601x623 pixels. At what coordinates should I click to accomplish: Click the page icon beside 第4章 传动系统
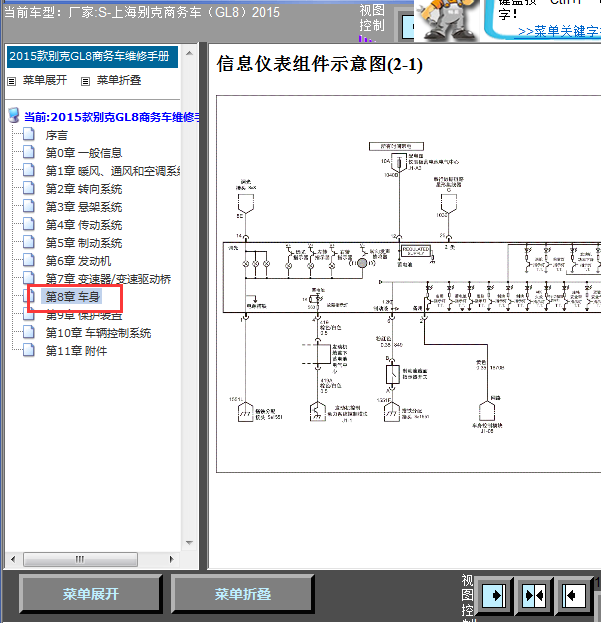pos(29,224)
